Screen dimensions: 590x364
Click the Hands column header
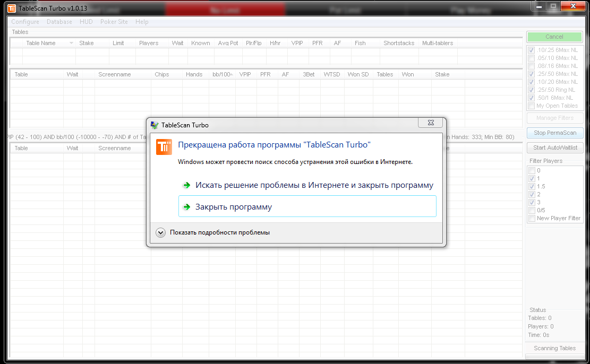click(x=194, y=74)
